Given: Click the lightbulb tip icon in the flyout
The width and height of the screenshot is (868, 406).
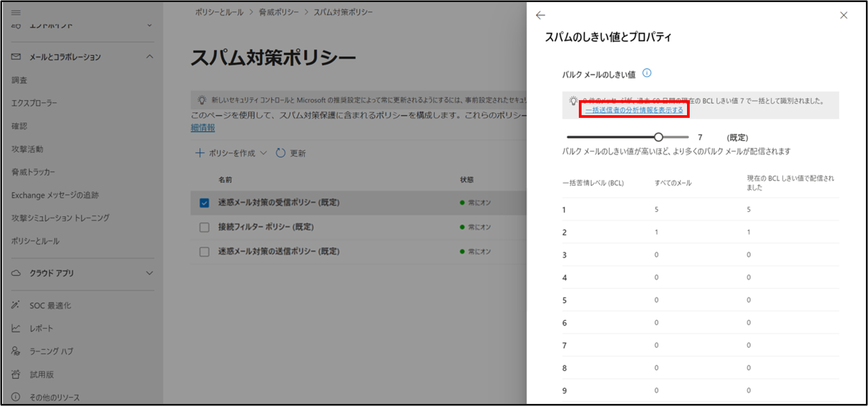Looking at the screenshot, I should click(x=573, y=101).
